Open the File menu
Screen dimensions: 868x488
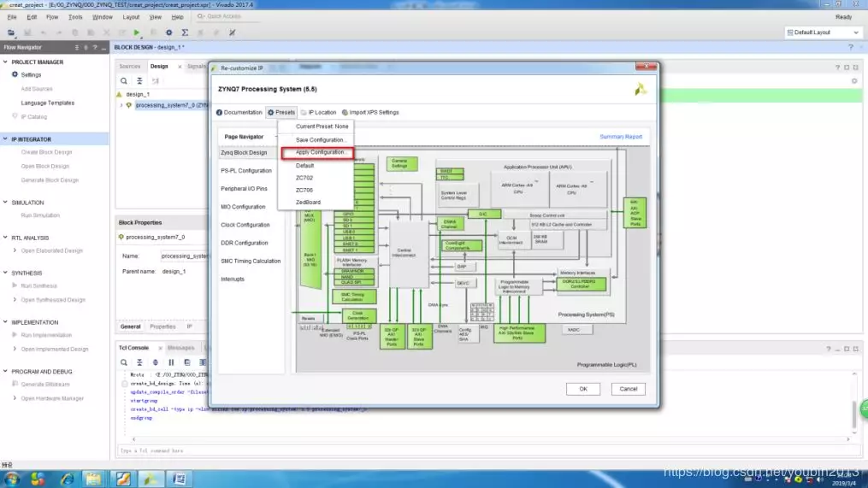pos(12,17)
